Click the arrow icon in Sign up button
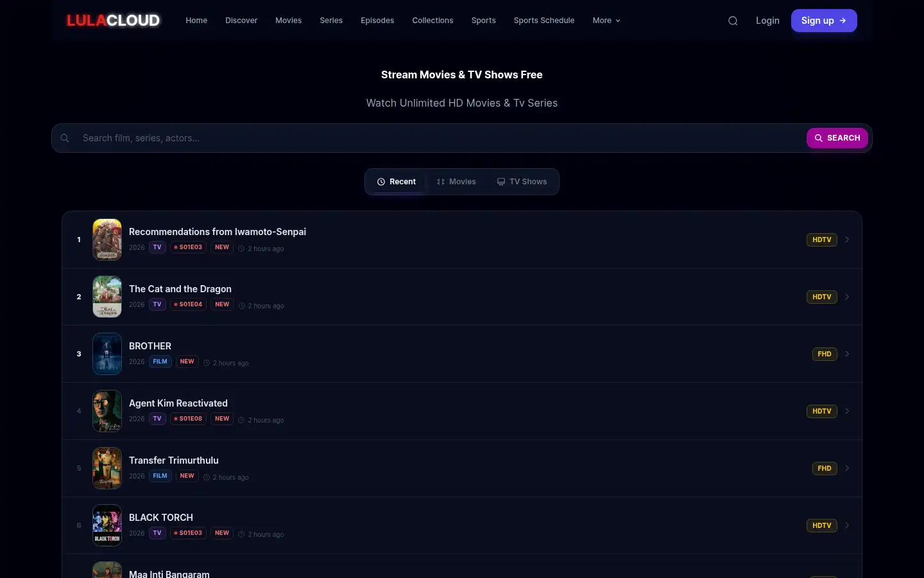The height and width of the screenshot is (578, 924). coord(843,21)
